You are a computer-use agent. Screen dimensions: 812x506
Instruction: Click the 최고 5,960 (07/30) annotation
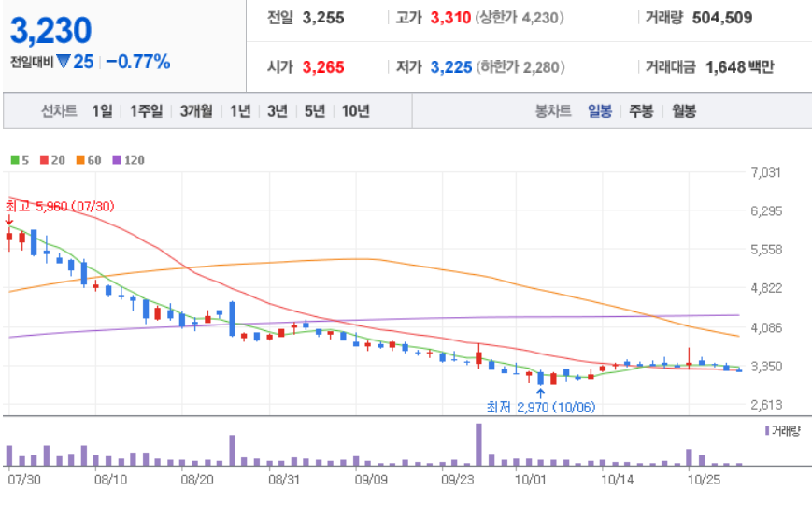(x=60, y=207)
